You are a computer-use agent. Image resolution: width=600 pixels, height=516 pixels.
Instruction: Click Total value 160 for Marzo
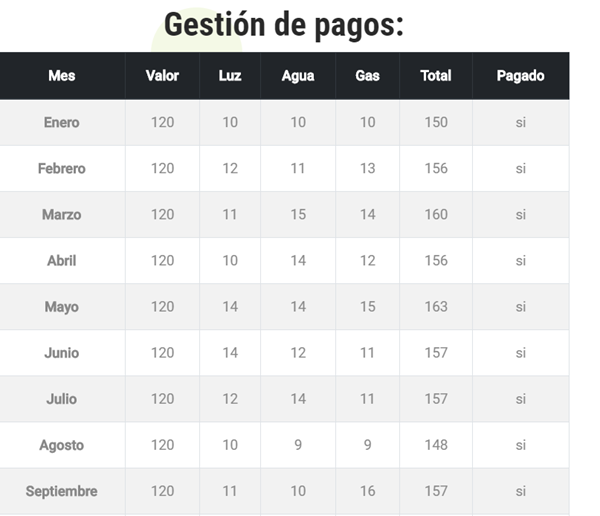[436, 215]
